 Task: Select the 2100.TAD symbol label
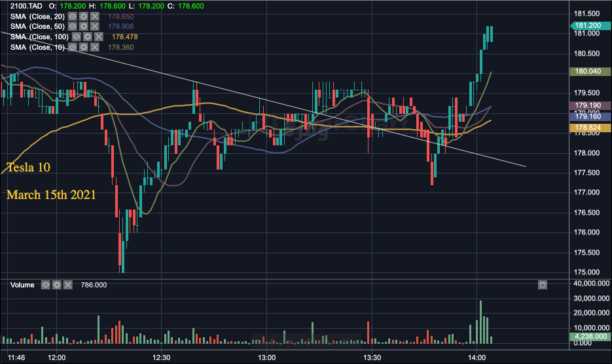pos(26,6)
